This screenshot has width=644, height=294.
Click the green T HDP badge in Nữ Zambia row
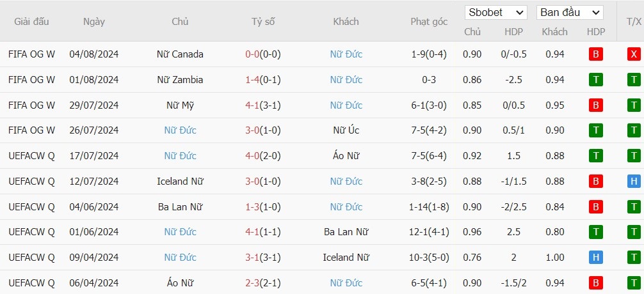pyautogui.click(x=595, y=79)
